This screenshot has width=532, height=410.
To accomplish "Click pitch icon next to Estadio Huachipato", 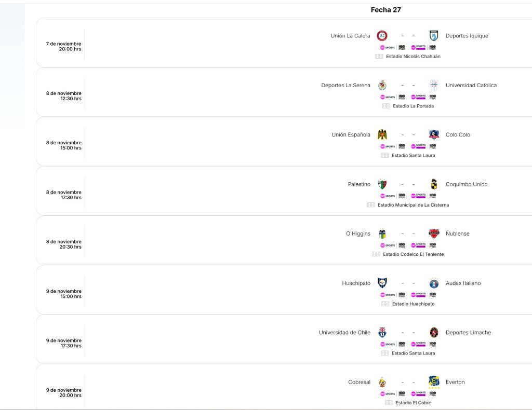I will click(385, 304).
